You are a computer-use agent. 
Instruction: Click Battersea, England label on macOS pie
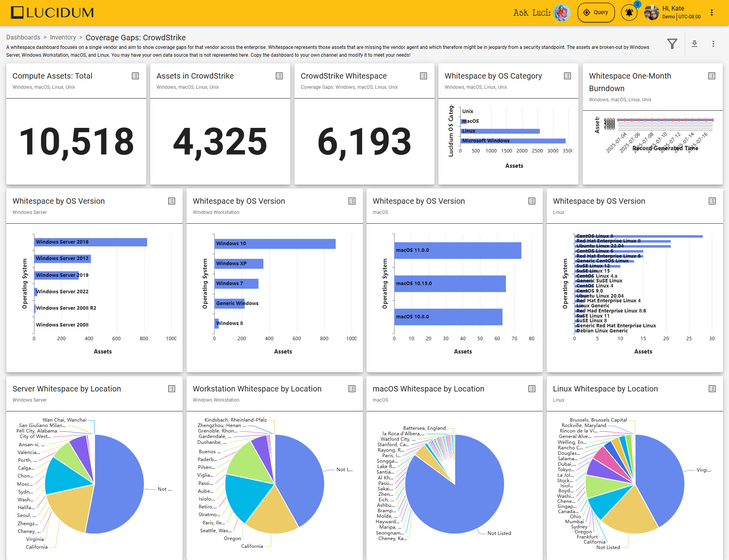(424, 428)
